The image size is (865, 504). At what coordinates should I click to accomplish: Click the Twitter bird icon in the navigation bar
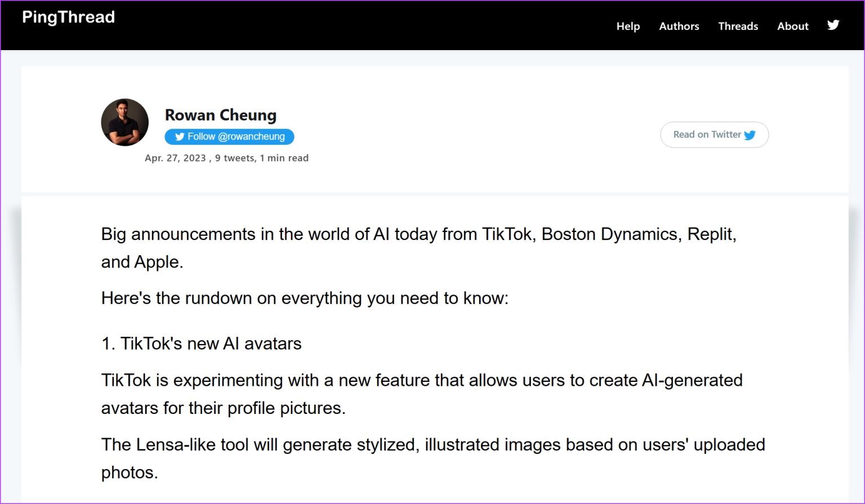point(832,25)
